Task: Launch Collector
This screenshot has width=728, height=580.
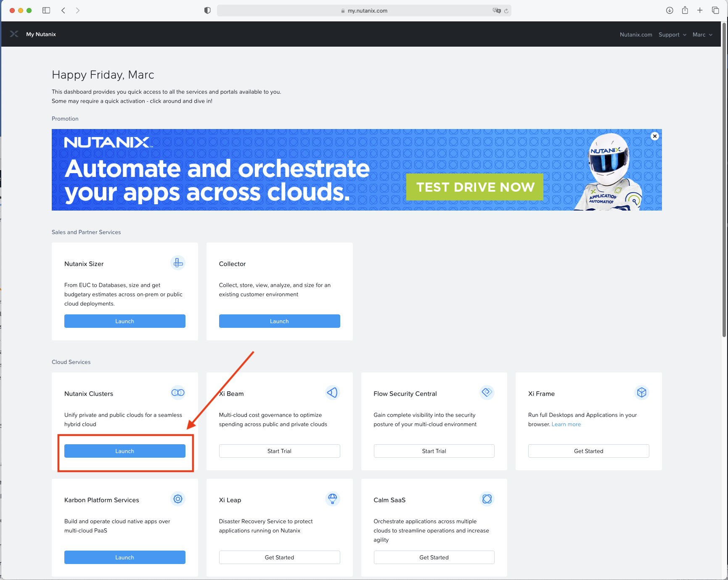Action: 280,321
